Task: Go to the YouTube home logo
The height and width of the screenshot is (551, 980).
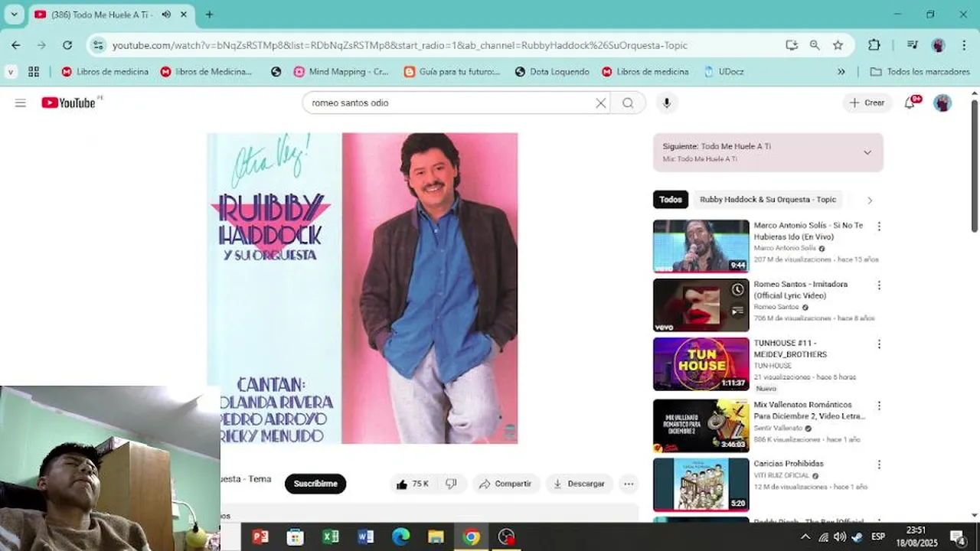Action: click(x=69, y=103)
